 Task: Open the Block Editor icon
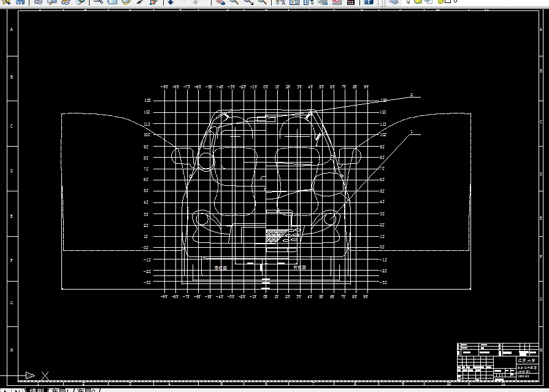[153, 2]
